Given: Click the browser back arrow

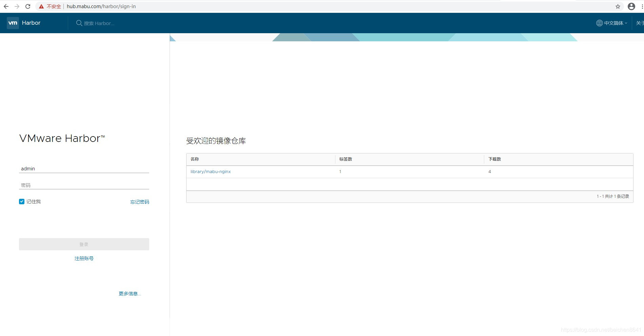Looking at the screenshot, I should tap(6, 6).
